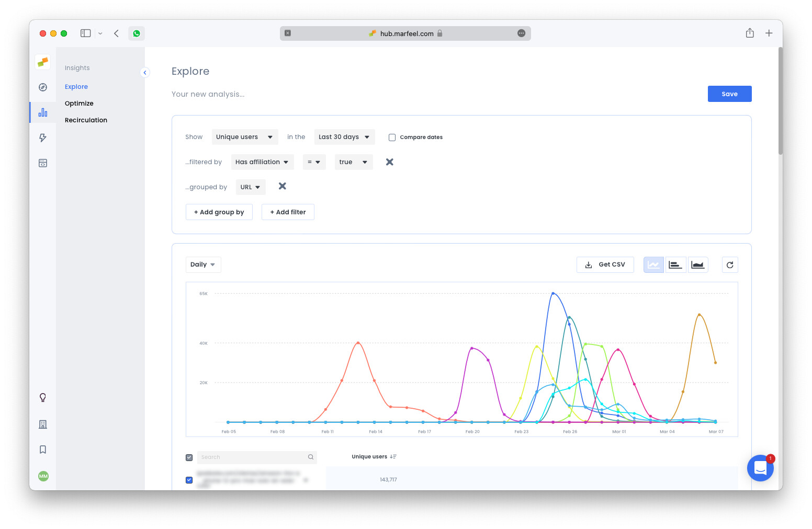Open the Daily granularity dropdown

[203, 264]
